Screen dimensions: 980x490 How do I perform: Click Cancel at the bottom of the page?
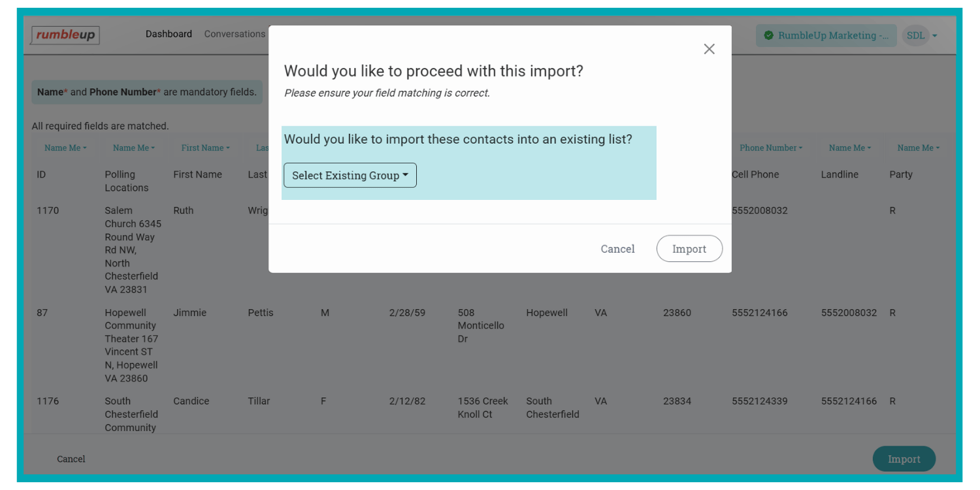click(71, 459)
